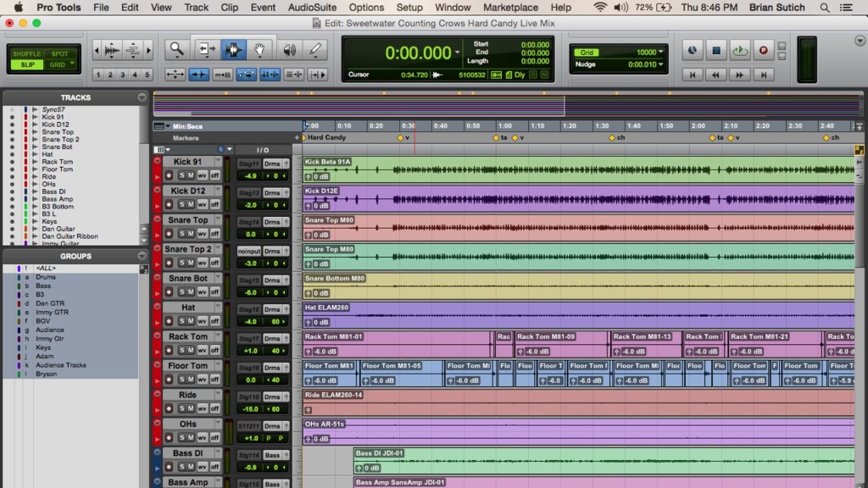Viewport: 868px width, 488px height.
Task: Click the Rewind transport button
Action: (x=715, y=75)
